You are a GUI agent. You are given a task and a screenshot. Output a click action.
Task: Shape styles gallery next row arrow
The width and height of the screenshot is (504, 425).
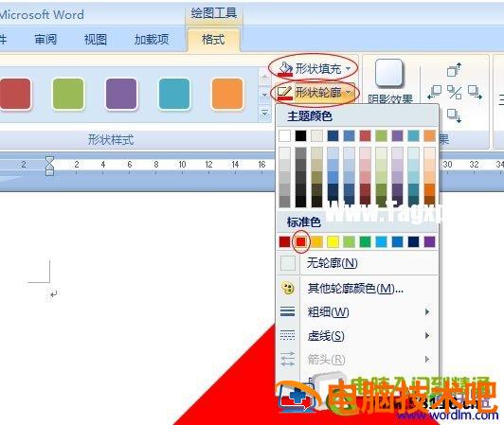[x=264, y=95]
